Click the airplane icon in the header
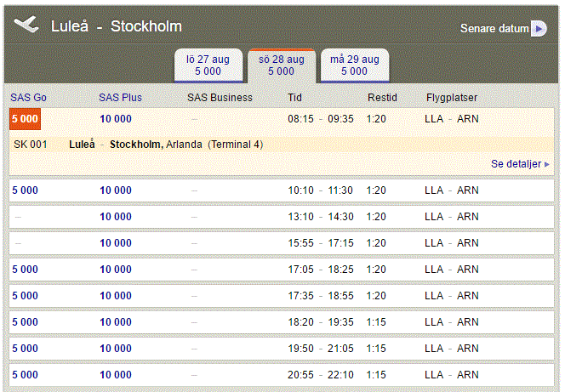Viewport: 565px width, 392px height. click(26, 25)
